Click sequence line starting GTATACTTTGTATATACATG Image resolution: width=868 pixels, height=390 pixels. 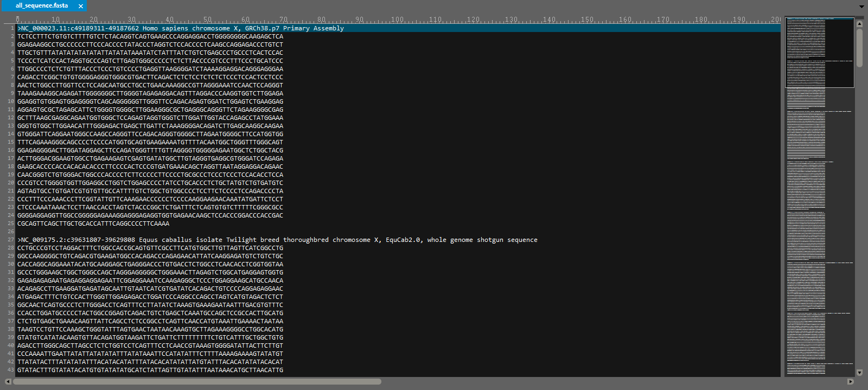(150, 370)
